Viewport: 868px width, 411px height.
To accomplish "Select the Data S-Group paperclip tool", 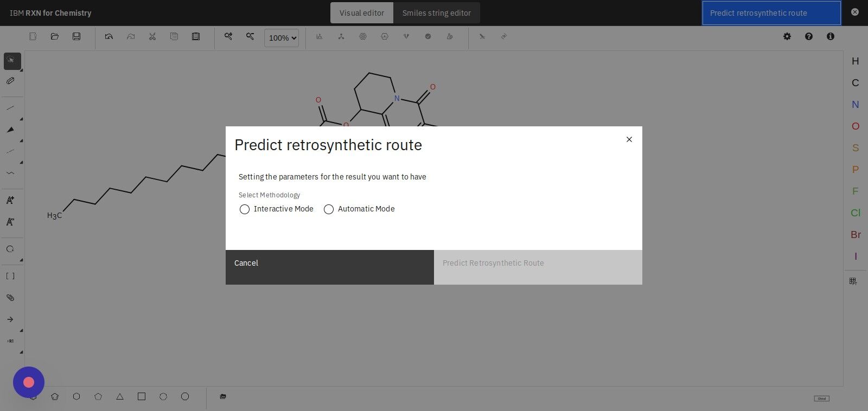I will [10, 298].
